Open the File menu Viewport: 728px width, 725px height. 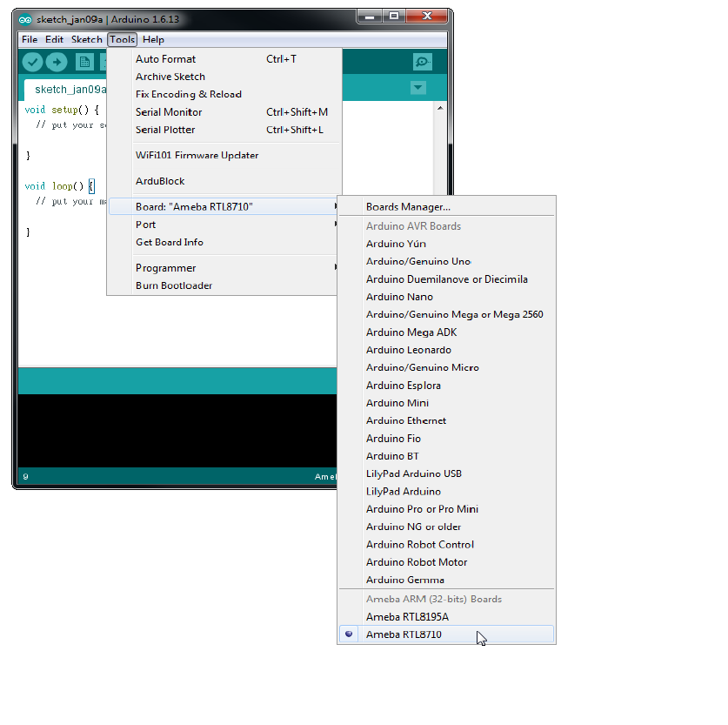point(30,39)
